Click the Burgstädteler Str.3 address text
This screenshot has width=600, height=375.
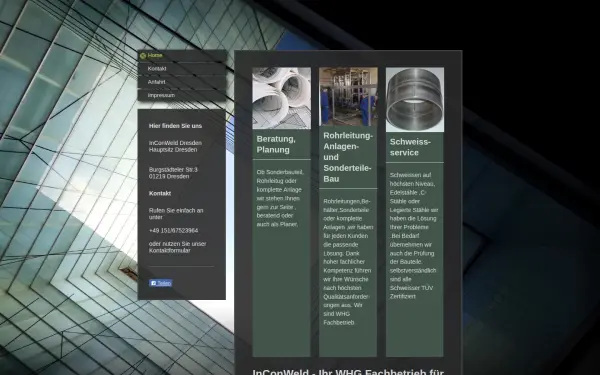click(x=173, y=173)
